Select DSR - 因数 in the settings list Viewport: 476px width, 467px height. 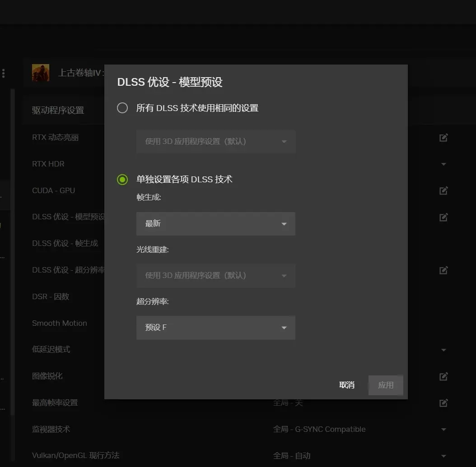[x=50, y=296]
